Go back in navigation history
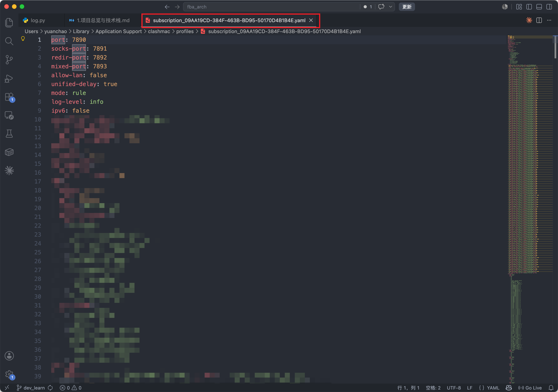 [x=167, y=7]
